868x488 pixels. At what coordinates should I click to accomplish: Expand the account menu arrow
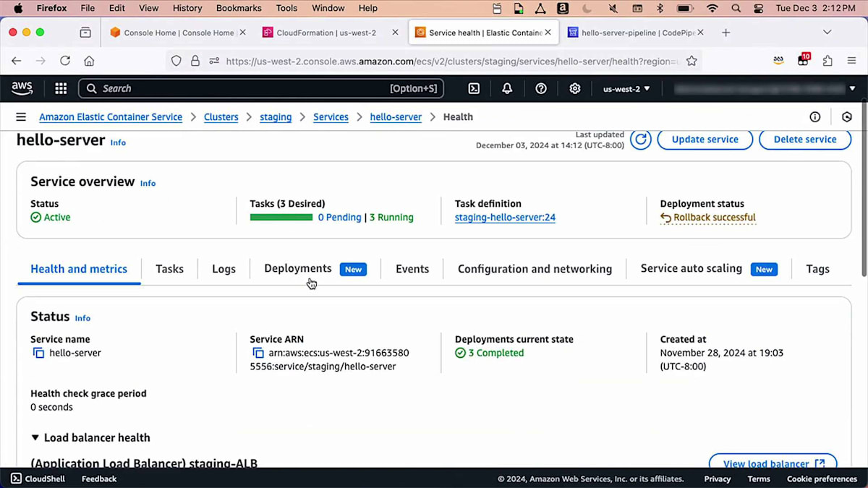(852, 88)
